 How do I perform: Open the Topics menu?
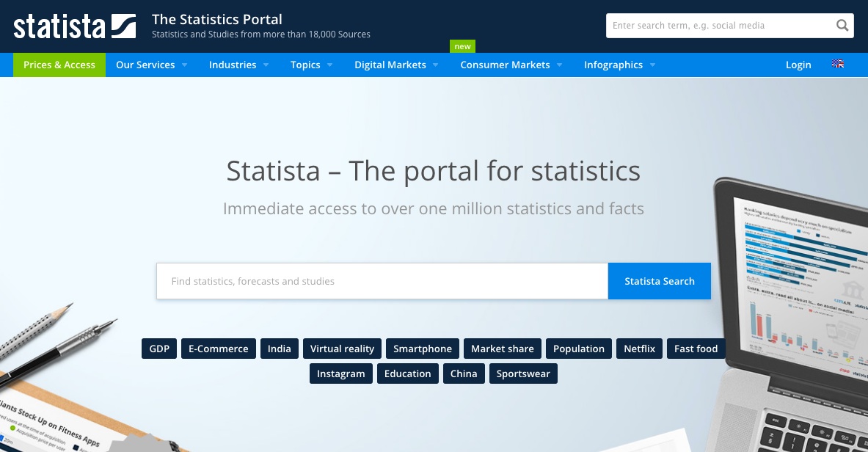pos(305,65)
